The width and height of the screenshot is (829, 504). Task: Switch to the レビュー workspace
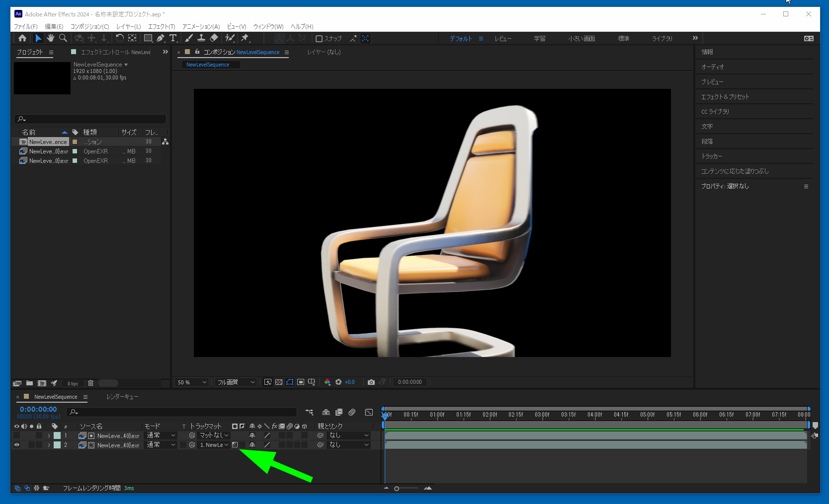(502, 39)
